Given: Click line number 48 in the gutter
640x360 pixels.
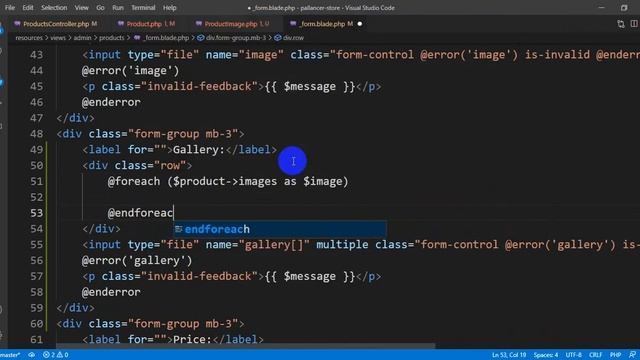Looking at the screenshot, I should point(36,134).
